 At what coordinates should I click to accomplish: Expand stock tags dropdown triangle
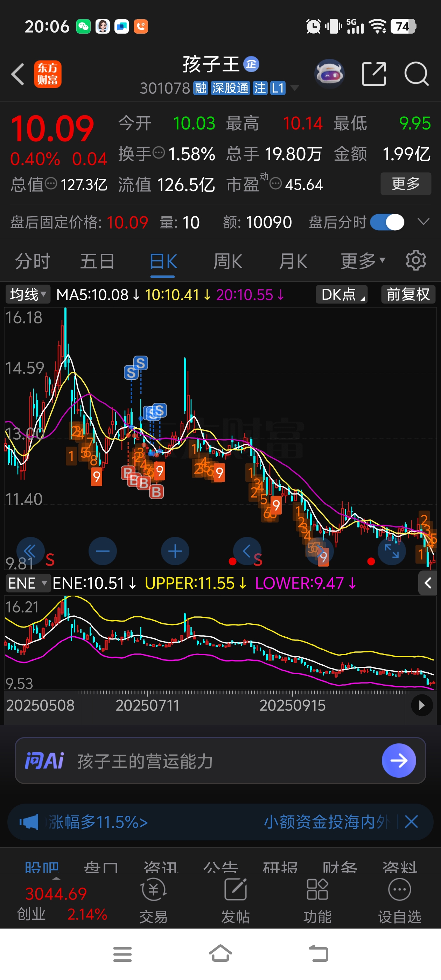(294, 88)
